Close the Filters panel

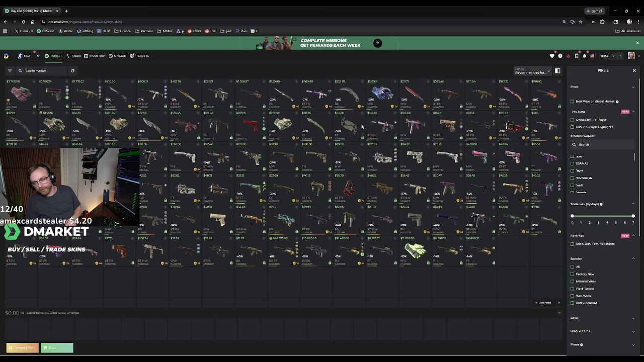click(x=634, y=70)
